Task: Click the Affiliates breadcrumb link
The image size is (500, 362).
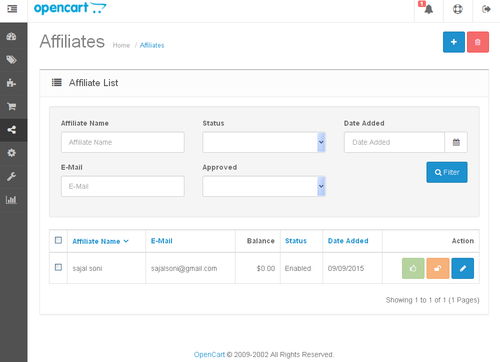Action: coord(152,45)
